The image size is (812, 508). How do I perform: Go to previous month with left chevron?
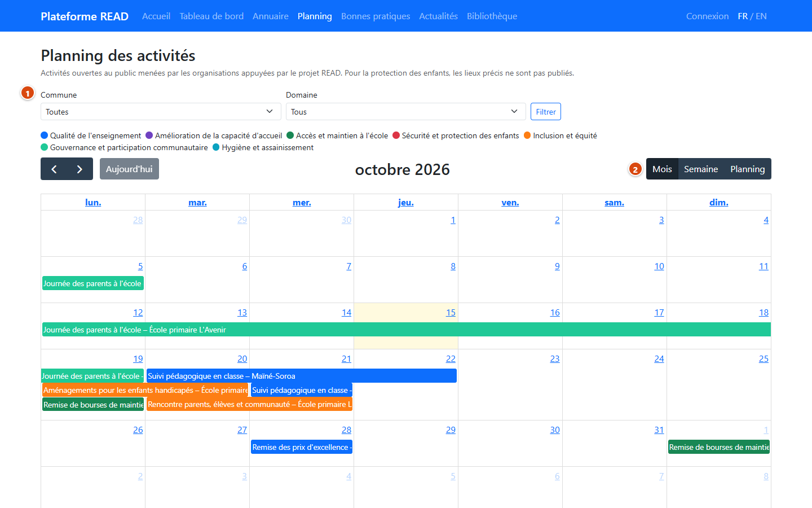[54, 169]
